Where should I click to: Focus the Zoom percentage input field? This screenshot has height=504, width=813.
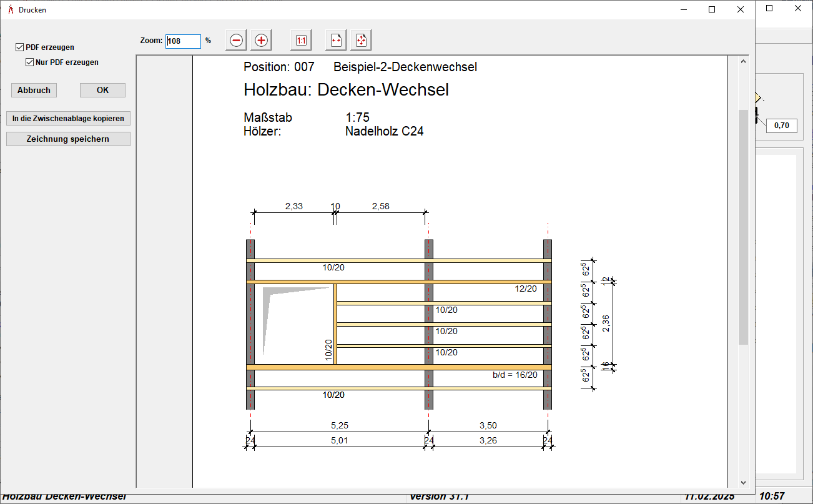tap(184, 41)
